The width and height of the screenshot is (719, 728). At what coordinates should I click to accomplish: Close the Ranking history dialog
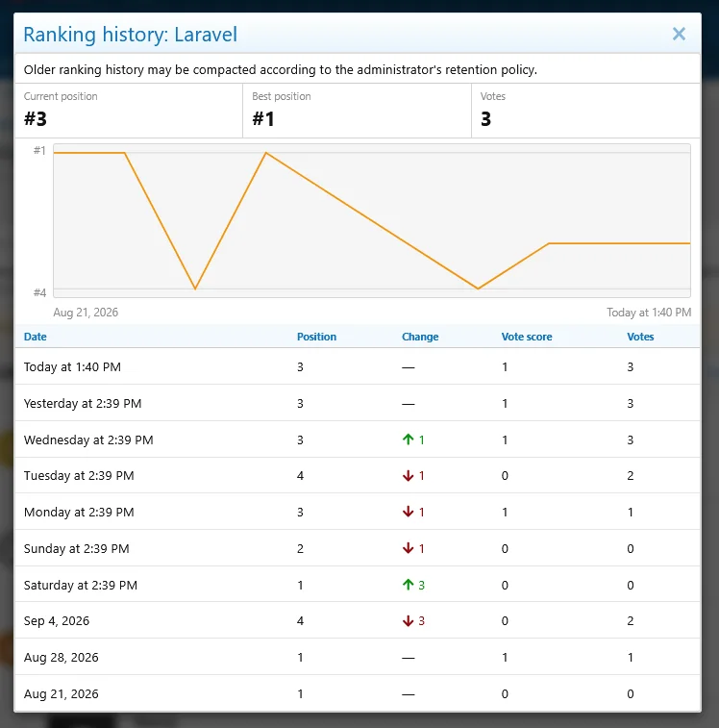[x=679, y=34]
